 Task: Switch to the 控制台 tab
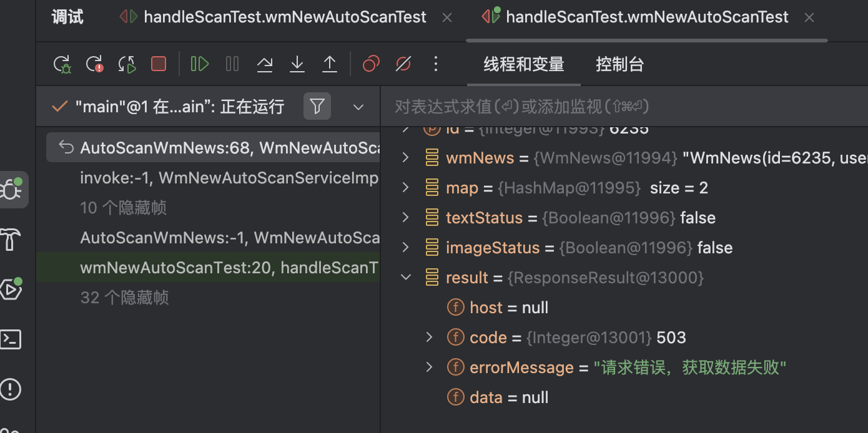(619, 64)
